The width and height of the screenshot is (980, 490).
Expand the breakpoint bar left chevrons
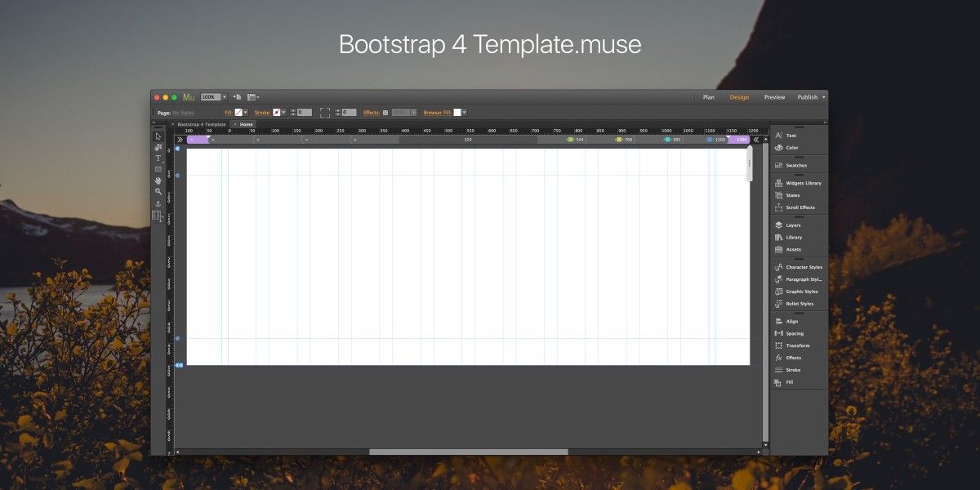point(180,140)
